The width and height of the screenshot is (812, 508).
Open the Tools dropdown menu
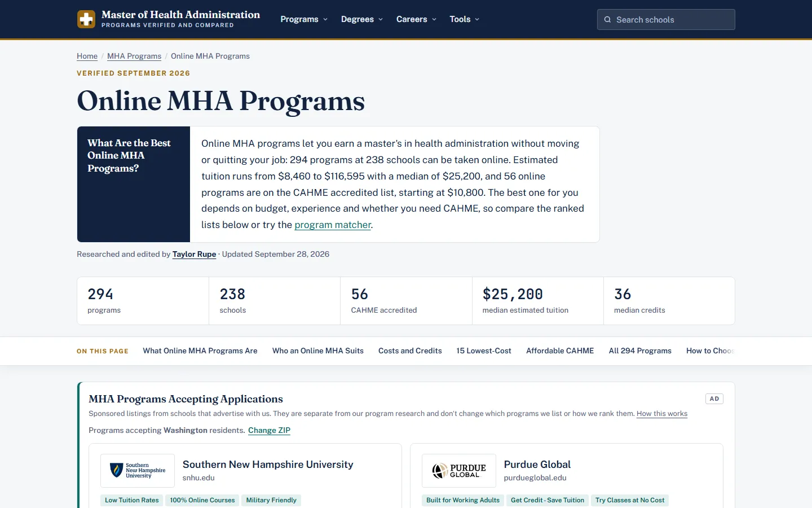click(465, 19)
